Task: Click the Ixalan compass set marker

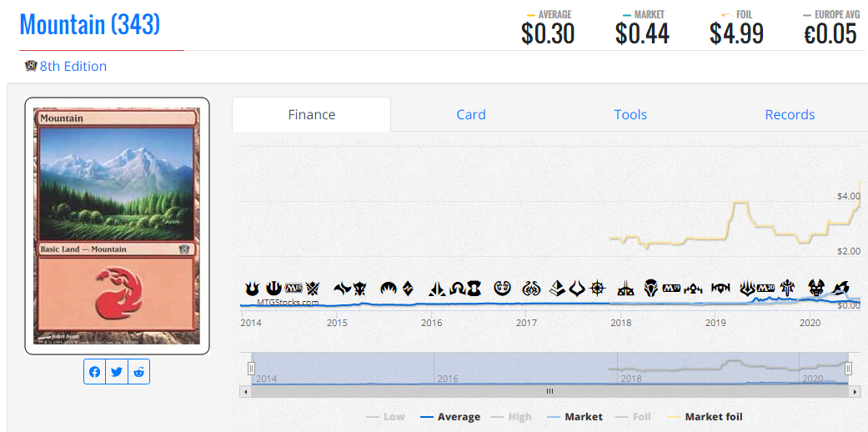Action: click(x=597, y=289)
